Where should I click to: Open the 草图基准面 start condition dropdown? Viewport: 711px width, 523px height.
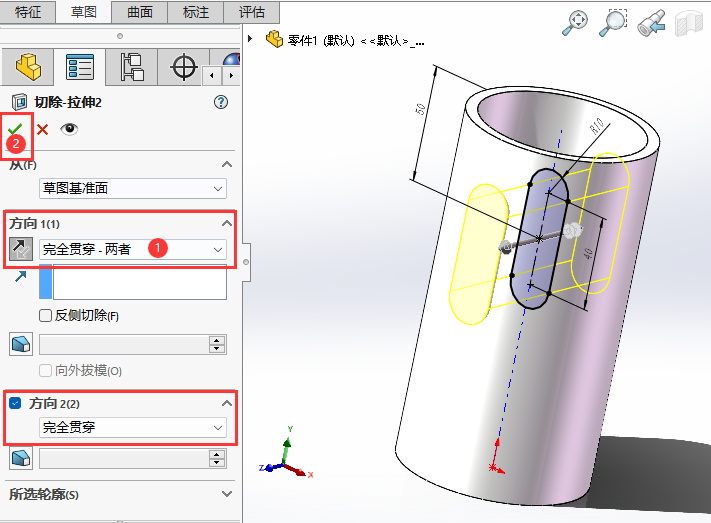[x=133, y=188]
